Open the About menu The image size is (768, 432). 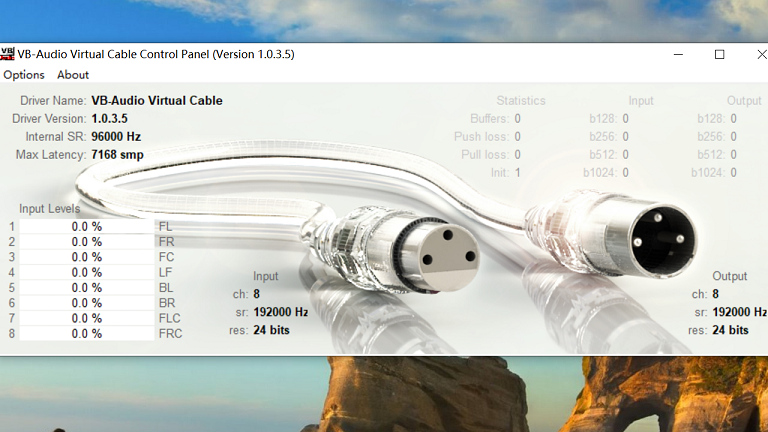tap(72, 75)
